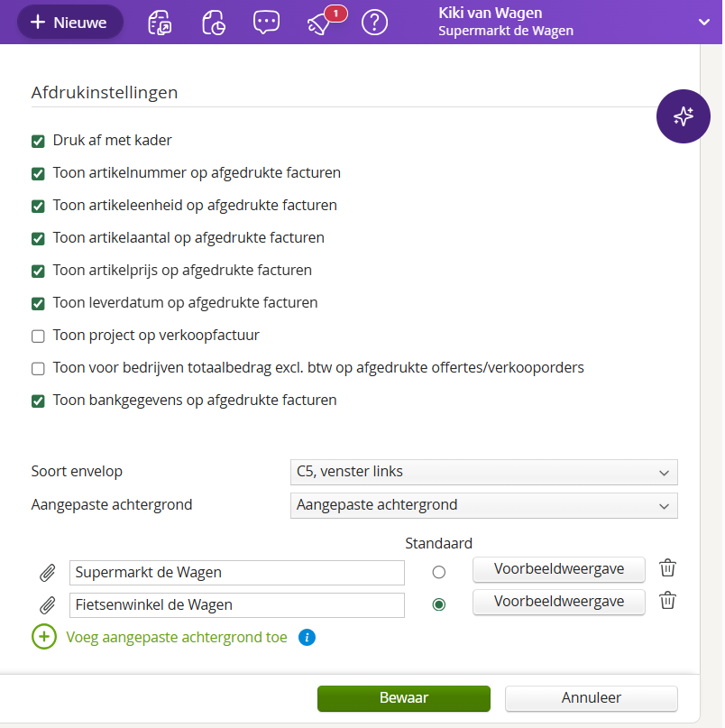Image resolution: width=725 pixels, height=728 pixels.
Task: Click the paperclip next to Supermarkt de Wagen
Action: pyautogui.click(x=47, y=573)
